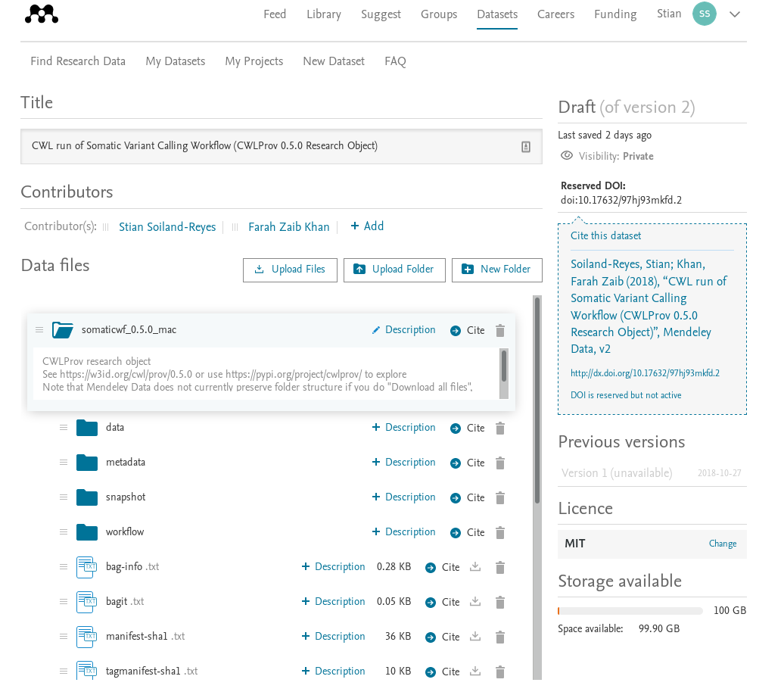
Task: Add description to manifest-sha1.txt
Action: (x=333, y=637)
